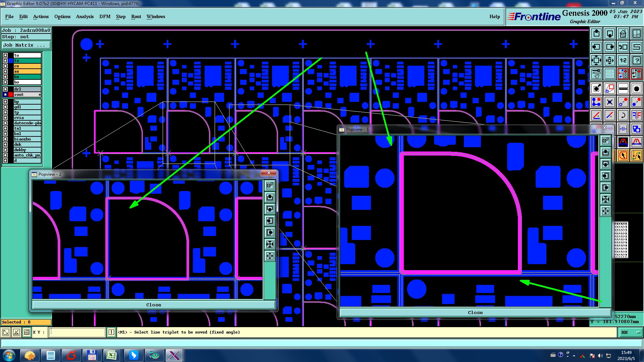Toggle the 'to' layer checkbox
644x362 pixels.
5,55
